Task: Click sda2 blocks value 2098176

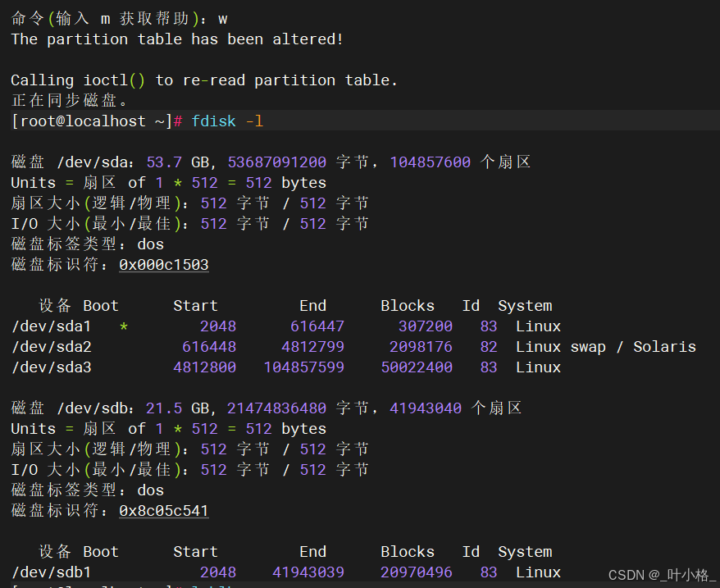Action: [421, 347]
